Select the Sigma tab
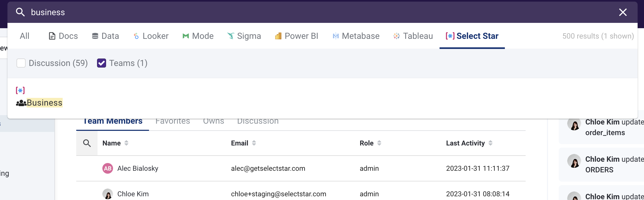Screen dimensions: 644x200 [244, 36]
